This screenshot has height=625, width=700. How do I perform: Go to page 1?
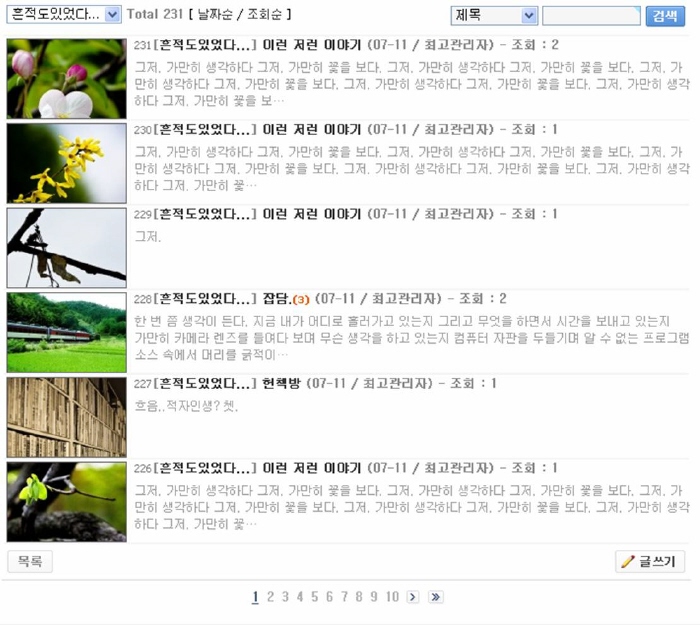tap(255, 597)
